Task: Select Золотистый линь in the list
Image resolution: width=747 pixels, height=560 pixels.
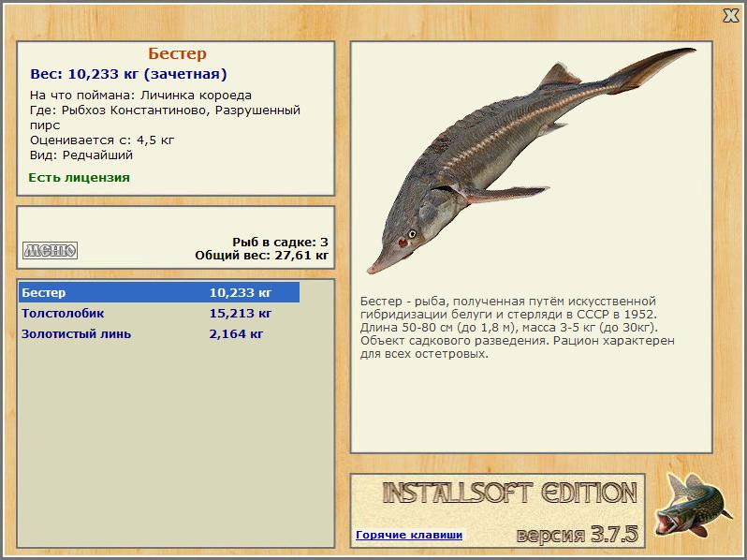Action: coord(76,333)
